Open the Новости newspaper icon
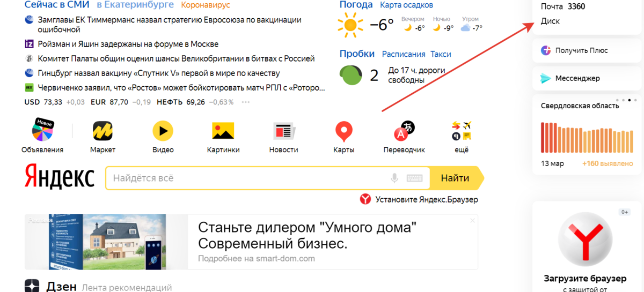 point(283,131)
